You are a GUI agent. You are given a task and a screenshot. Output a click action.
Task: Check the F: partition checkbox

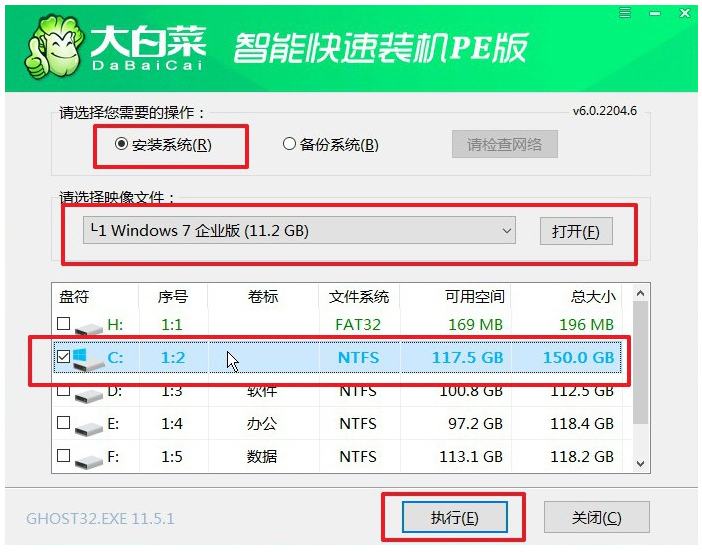pyautogui.click(x=64, y=455)
